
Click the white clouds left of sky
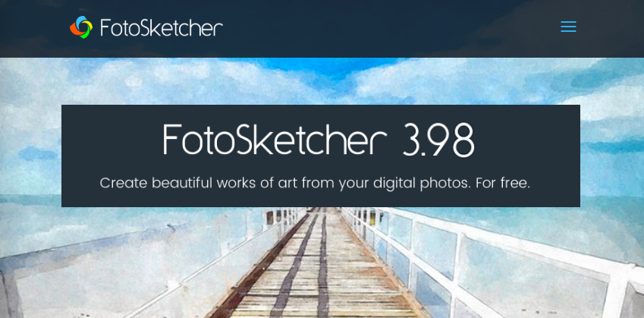coord(123,80)
